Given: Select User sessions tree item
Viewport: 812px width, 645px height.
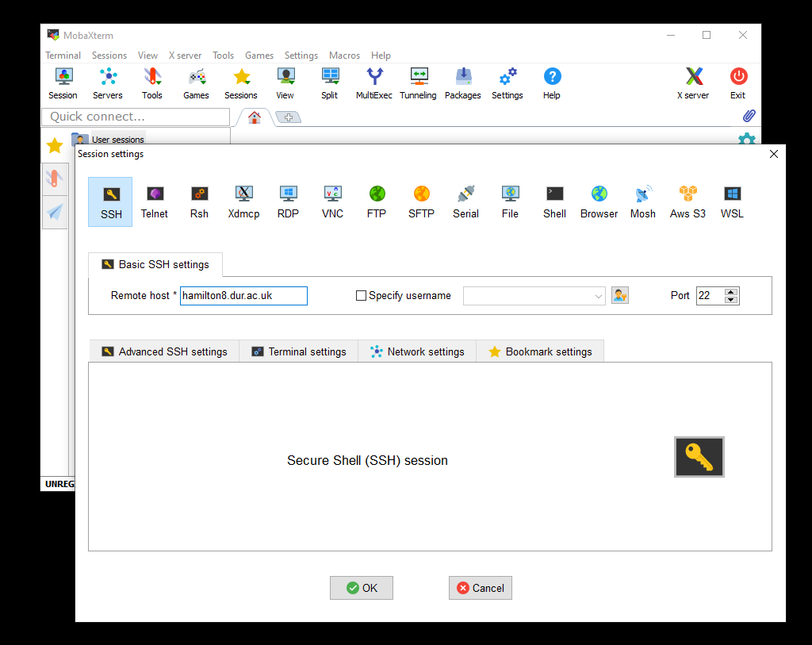Looking at the screenshot, I should (x=118, y=140).
